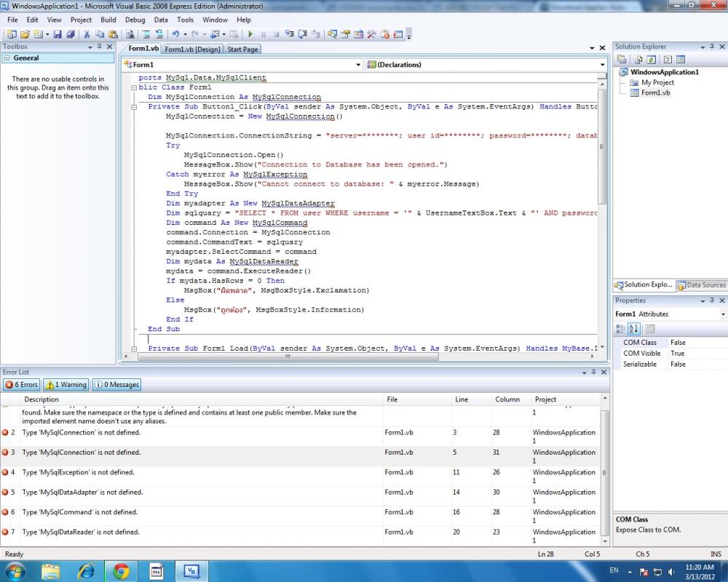The image size is (728, 582).
Task: Click the Undo arrow icon
Action: [175, 34]
